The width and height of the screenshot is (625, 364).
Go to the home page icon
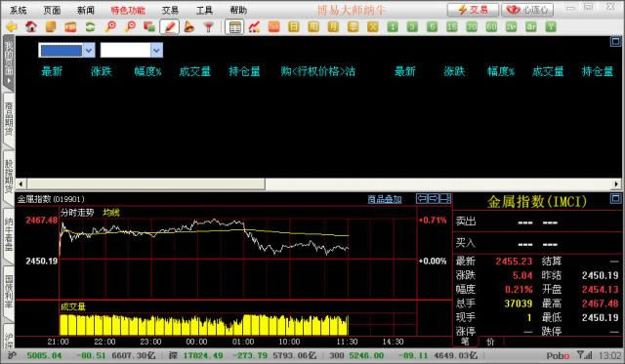coord(31,27)
